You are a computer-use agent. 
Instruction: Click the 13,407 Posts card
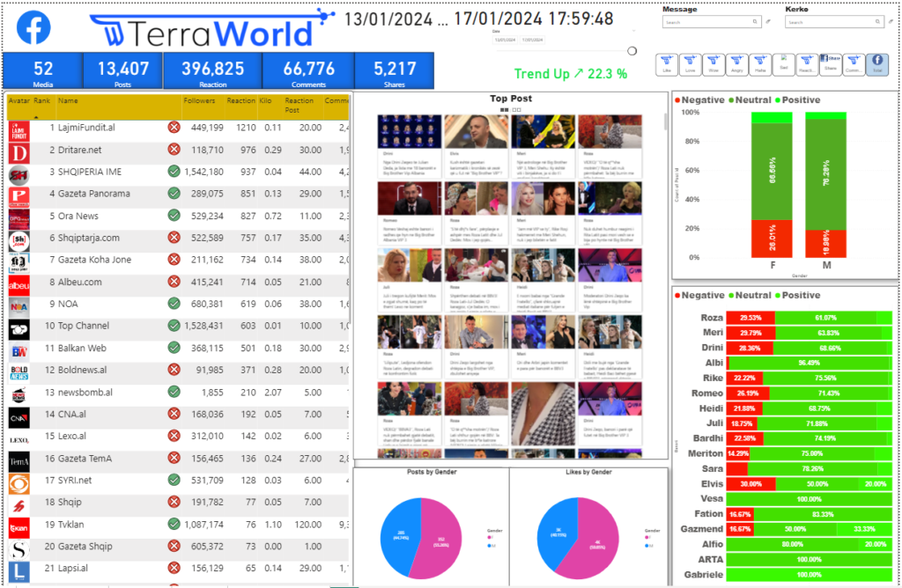pos(123,71)
